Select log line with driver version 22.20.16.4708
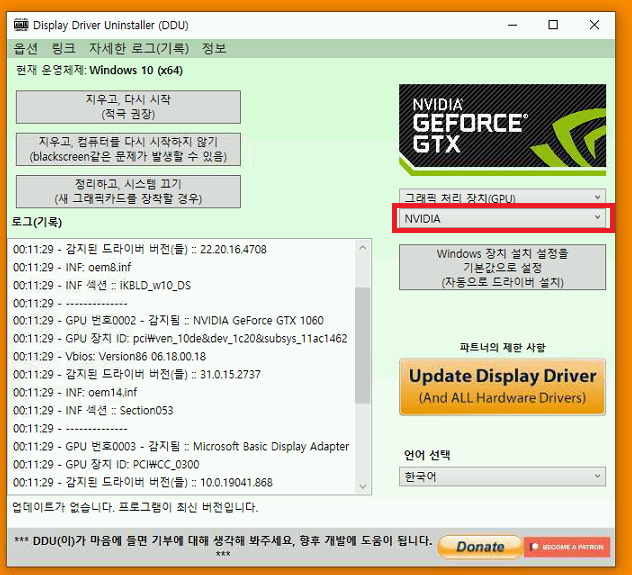This screenshot has width=632, height=575. tap(140, 249)
